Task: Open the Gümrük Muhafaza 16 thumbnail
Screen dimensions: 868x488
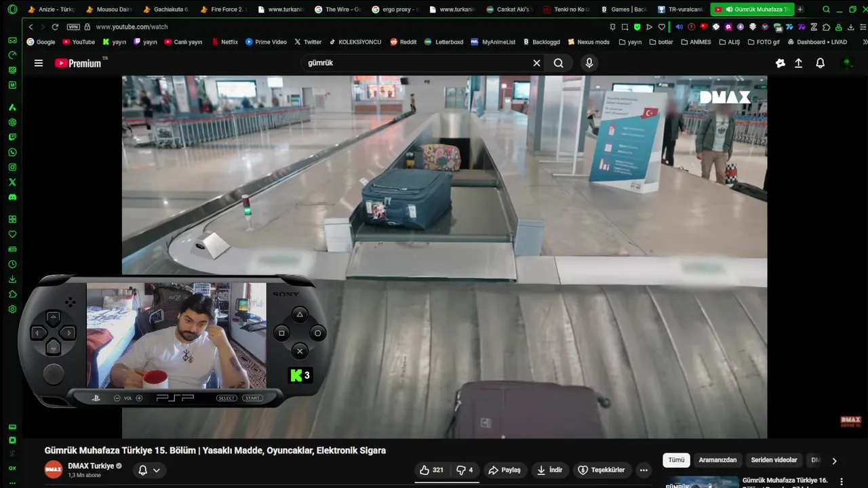Action: pyautogui.click(x=701, y=482)
